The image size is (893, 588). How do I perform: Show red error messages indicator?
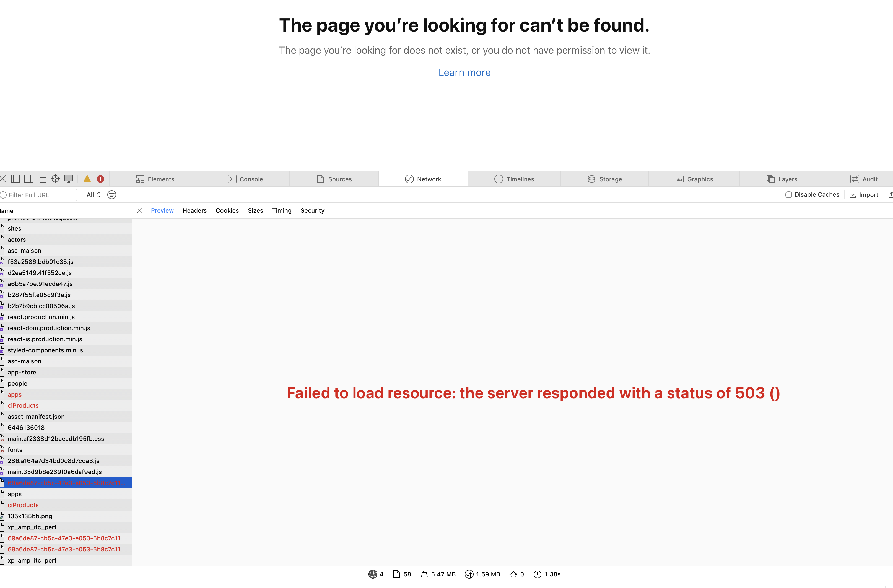click(x=100, y=179)
